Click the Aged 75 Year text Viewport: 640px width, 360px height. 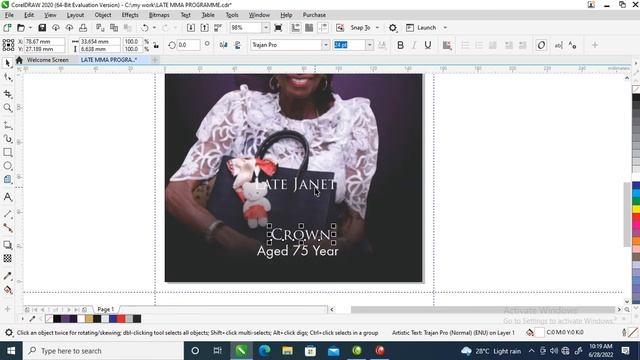pos(298,251)
